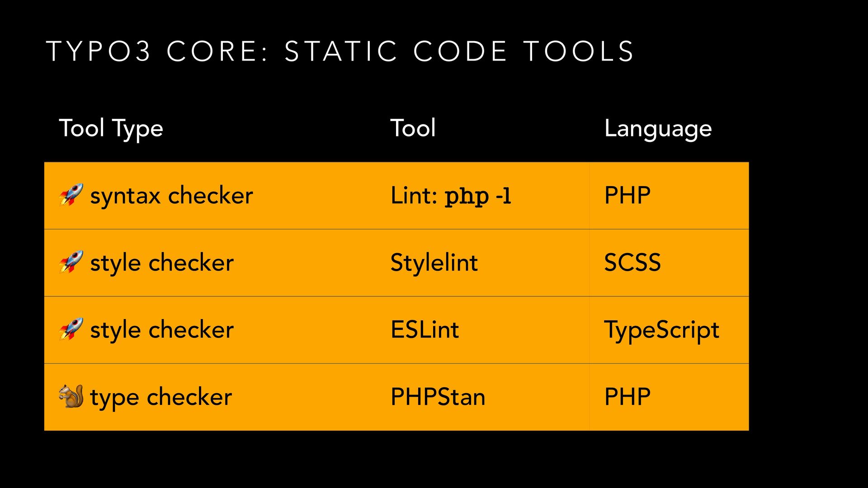Viewport: 868px width, 488px height.
Task: Click the 'Language' column header
Action: coord(658,129)
